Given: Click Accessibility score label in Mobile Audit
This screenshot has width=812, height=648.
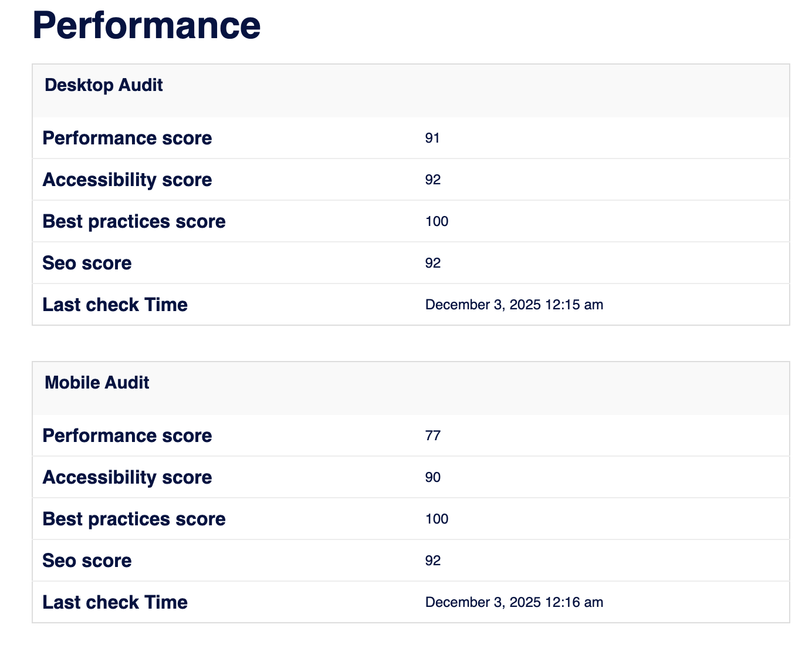Looking at the screenshot, I should pos(127,478).
